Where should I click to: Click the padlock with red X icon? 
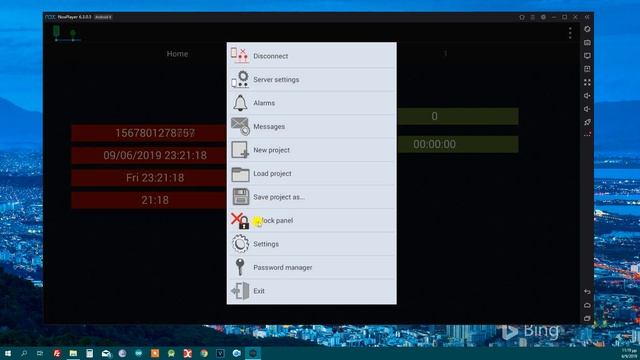pos(240,220)
